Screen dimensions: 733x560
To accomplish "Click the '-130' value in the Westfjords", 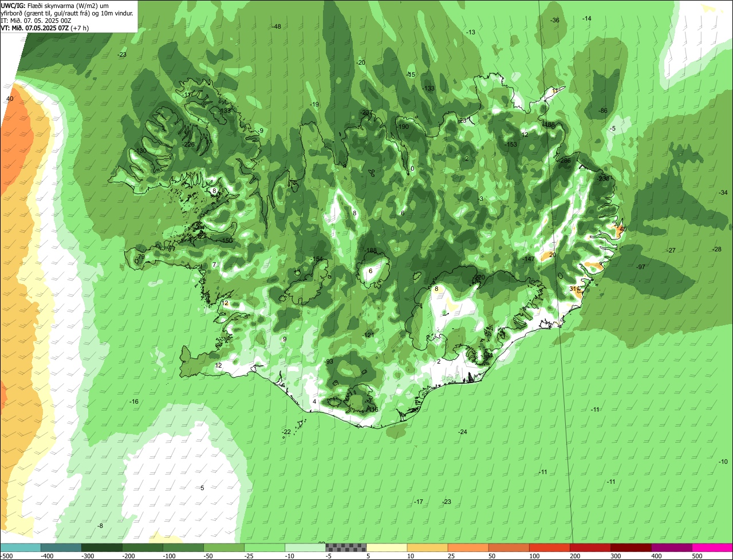I will [140, 151].
